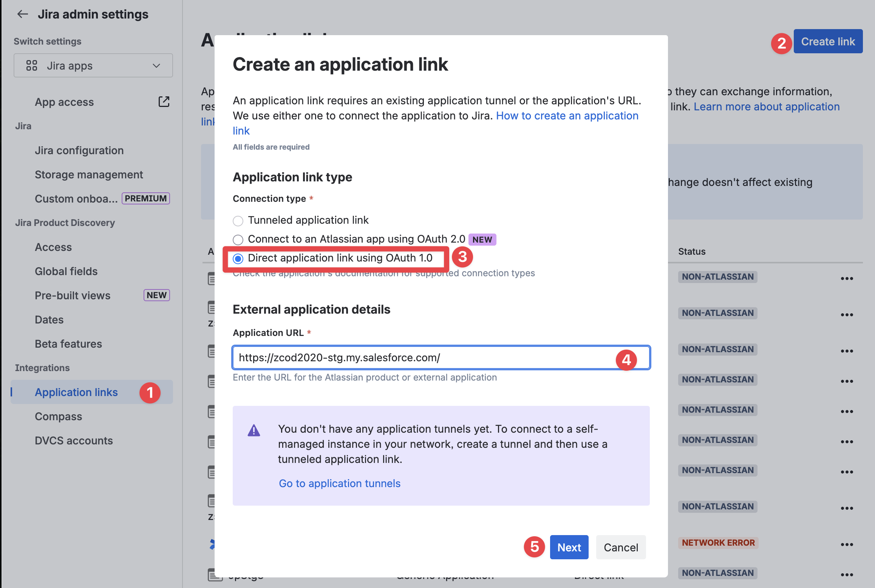Click the purple warning triangle icon in the banner

(x=254, y=430)
